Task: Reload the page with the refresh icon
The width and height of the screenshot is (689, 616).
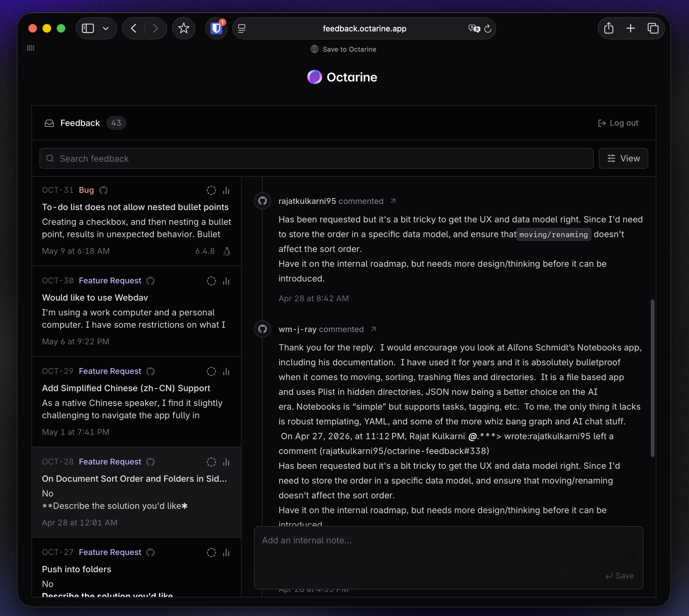Action: coord(488,29)
